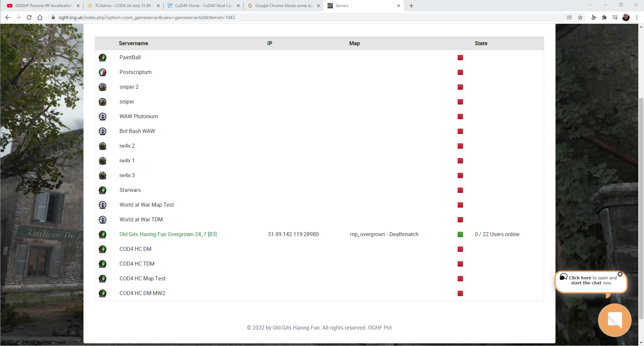Switch to the CoD4X Home tab
644x346 pixels.
[203, 6]
